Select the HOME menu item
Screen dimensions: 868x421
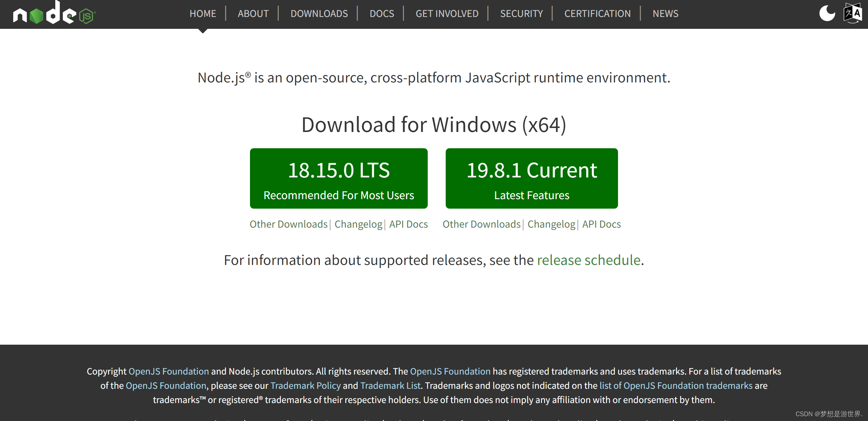tap(202, 13)
